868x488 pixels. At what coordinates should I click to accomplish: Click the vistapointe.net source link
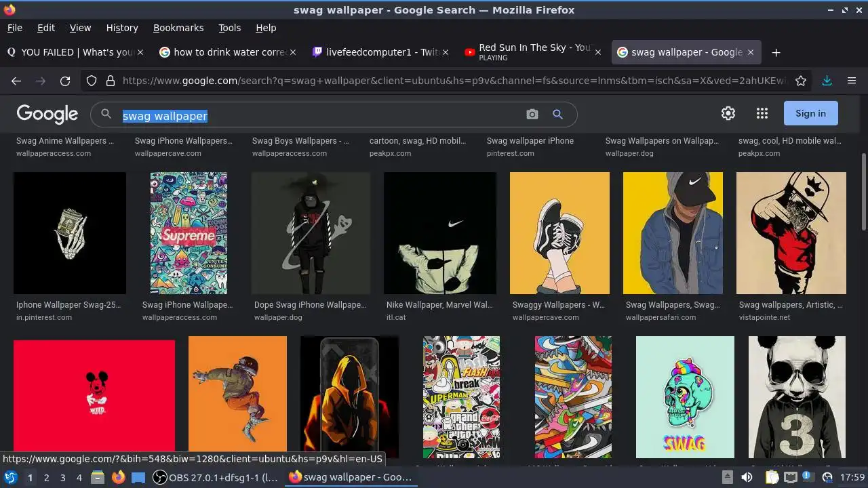pos(764,317)
